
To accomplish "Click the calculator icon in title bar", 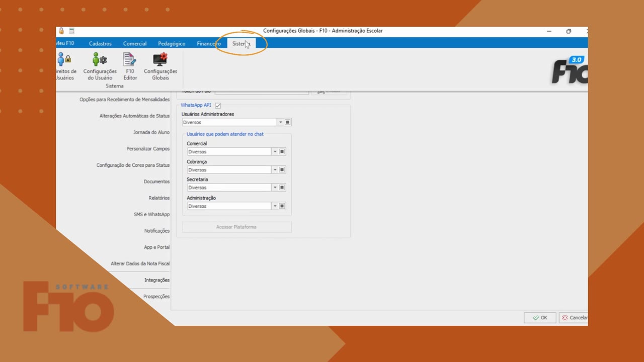I will click(71, 31).
